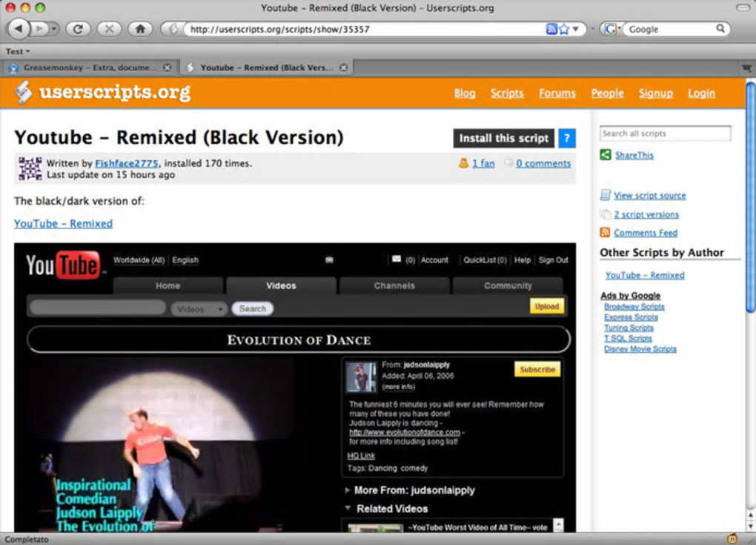756x545 pixels.
Task: Click Install this script button
Action: click(504, 139)
